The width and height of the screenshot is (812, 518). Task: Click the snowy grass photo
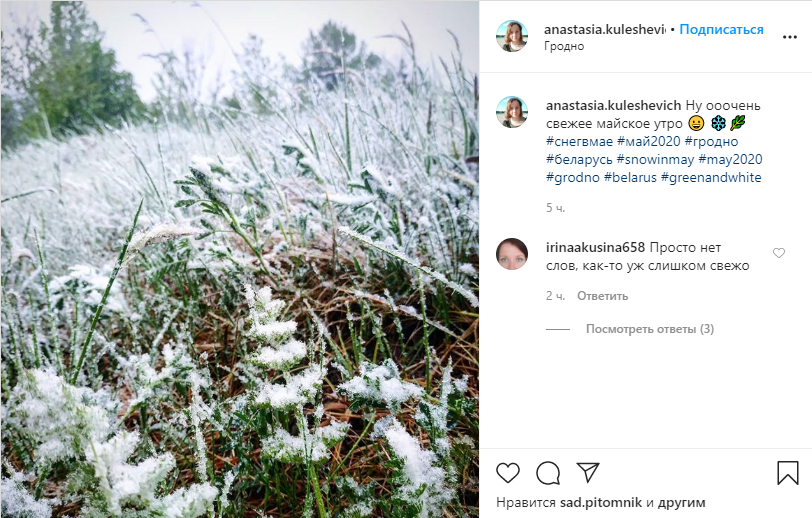point(240,259)
